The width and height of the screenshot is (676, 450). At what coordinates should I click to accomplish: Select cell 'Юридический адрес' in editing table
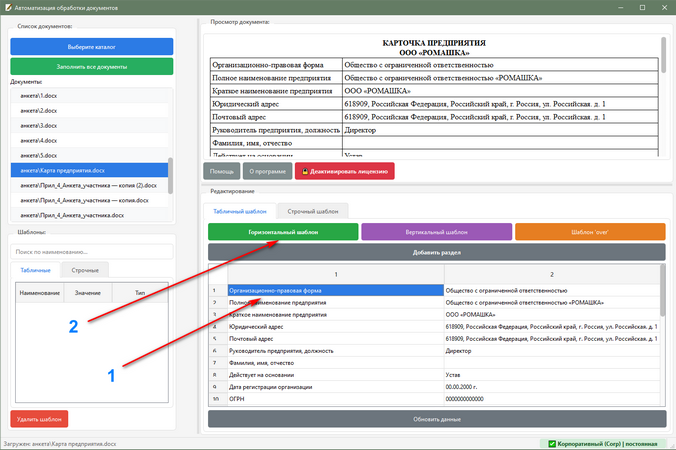coord(336,327)
